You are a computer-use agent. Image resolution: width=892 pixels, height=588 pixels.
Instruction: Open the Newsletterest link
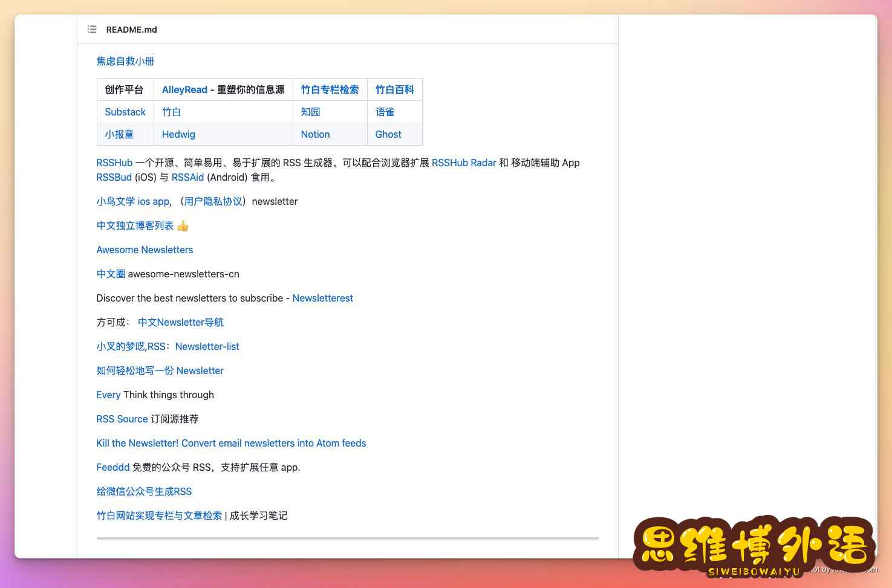322,298
